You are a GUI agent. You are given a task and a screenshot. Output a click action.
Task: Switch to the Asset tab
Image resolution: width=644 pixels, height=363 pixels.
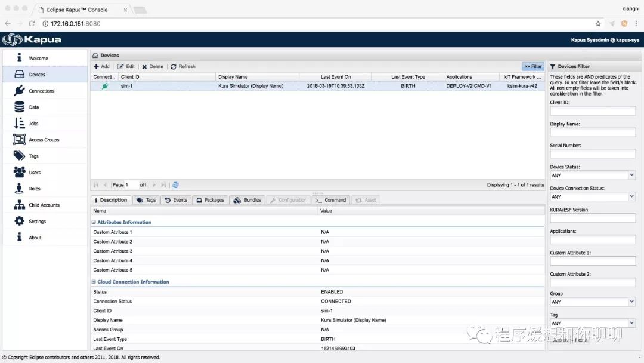[x=366, y=200]
